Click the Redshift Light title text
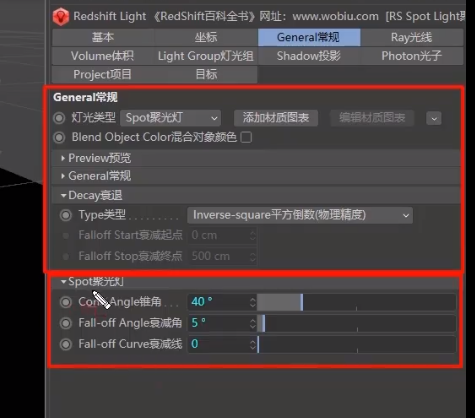This screenshot has width=475, height=418. coord(110,16)
